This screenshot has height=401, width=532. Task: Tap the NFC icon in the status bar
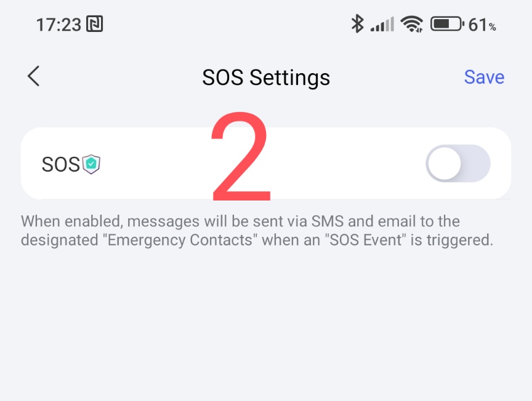pyautogui.click(x=94, y=24)
